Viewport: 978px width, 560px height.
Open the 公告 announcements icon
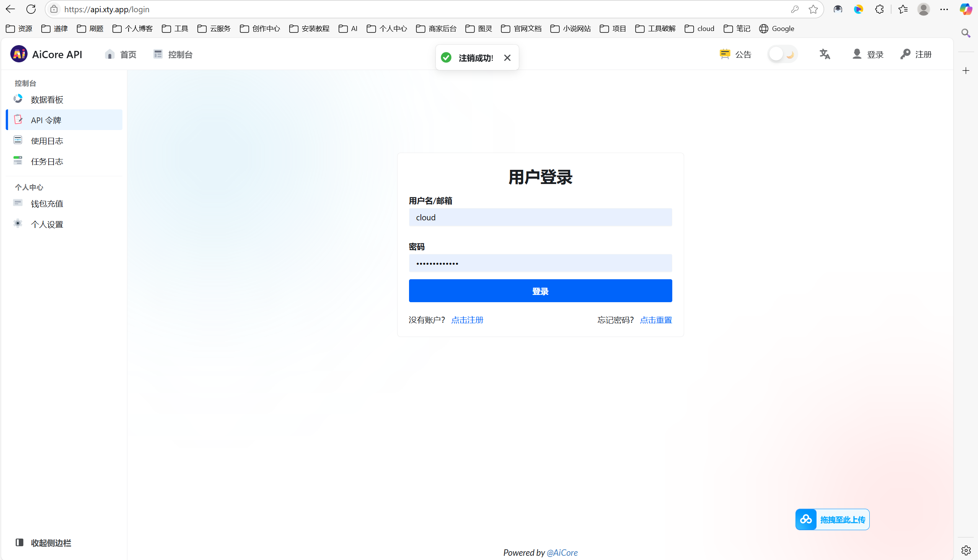[725, 54]
